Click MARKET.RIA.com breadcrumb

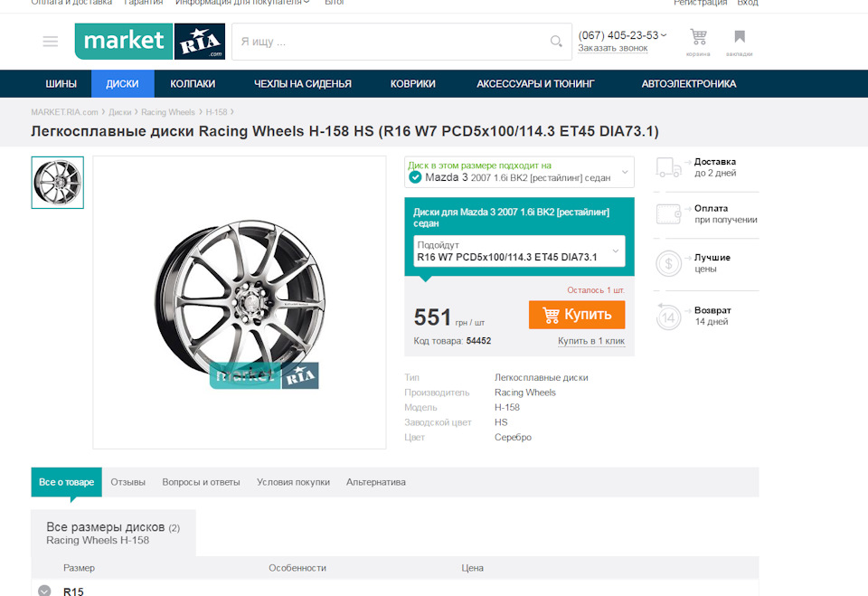click(64, 112)
